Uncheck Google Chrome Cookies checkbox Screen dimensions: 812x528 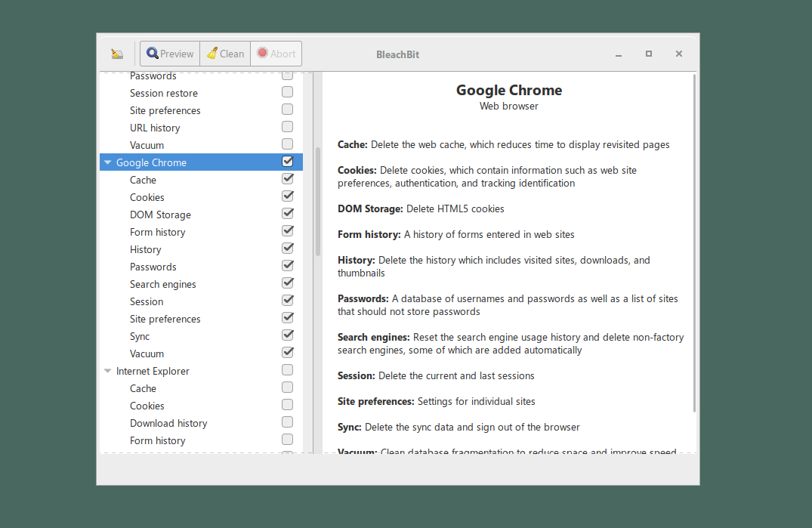pos(288,196)
